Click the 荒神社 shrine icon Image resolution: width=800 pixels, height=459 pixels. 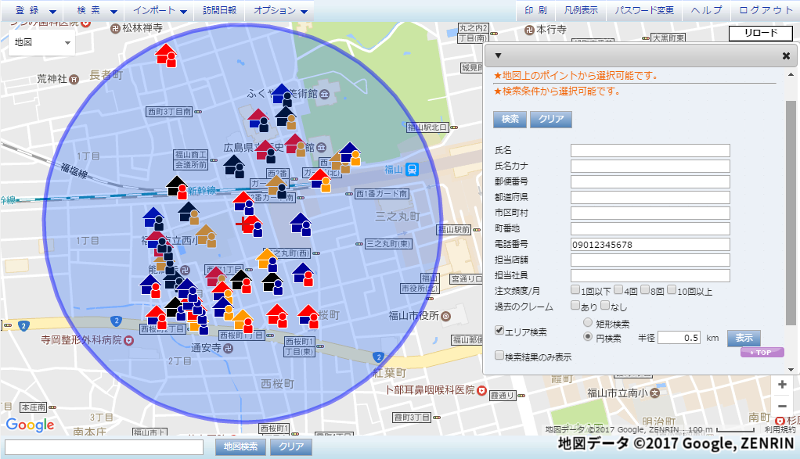[74, 80]
